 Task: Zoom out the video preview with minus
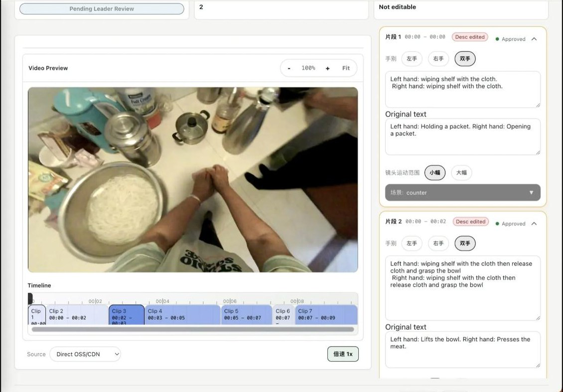tap(289, 68)
